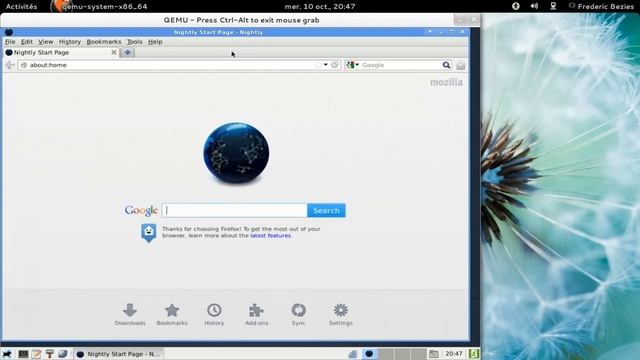Click the Nightly Start Page taskbar button
The image size is (640, 360).
coord(118,354)
